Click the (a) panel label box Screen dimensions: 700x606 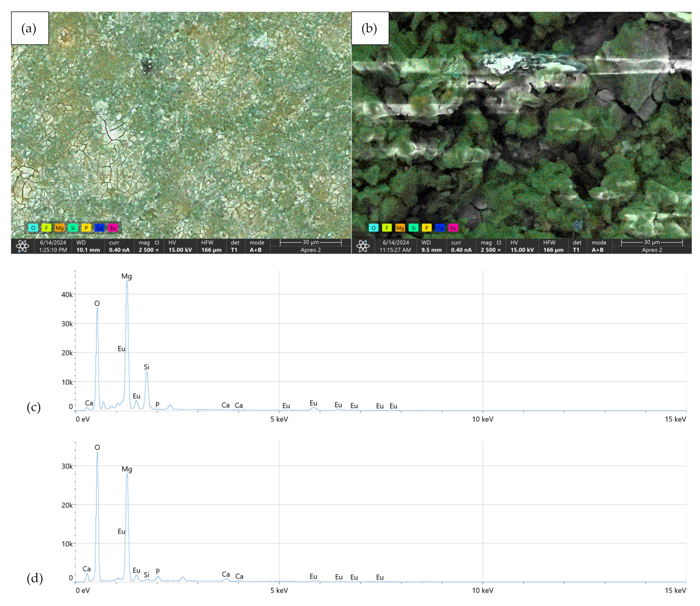click(x=30, y=28)
